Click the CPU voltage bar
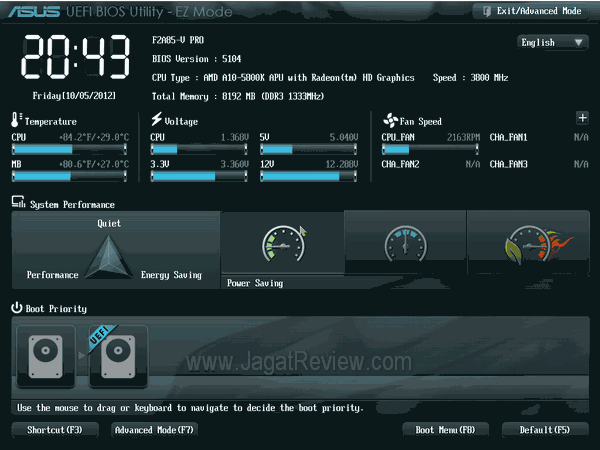The width and height of the screenshot is (600, 450). 199,149
